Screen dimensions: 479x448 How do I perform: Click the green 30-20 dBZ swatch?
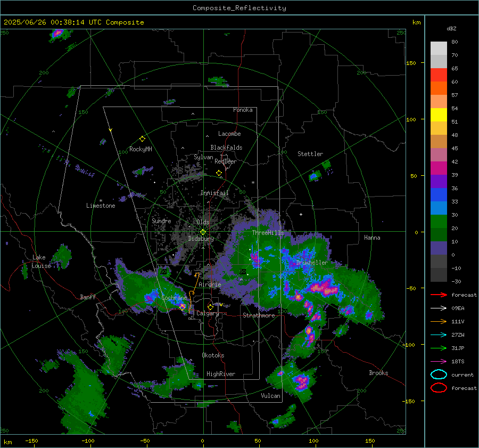pyautogui.click(x=439, y=222)
